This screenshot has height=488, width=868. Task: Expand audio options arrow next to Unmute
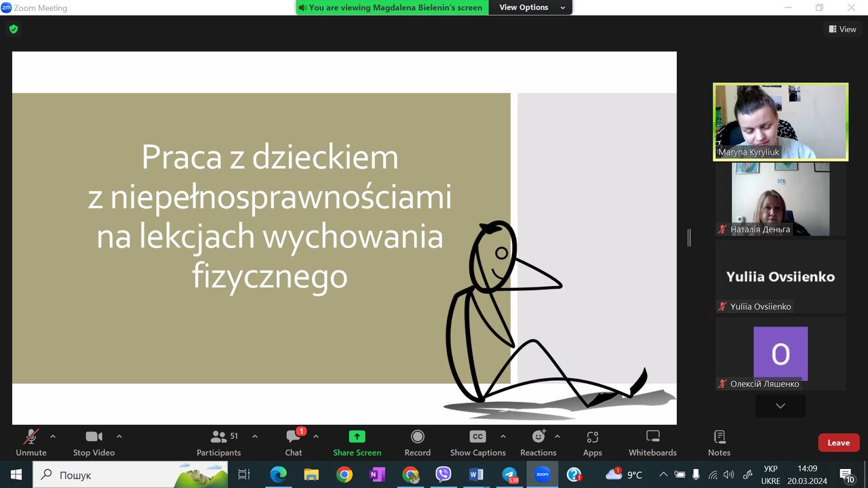point(53,436)
